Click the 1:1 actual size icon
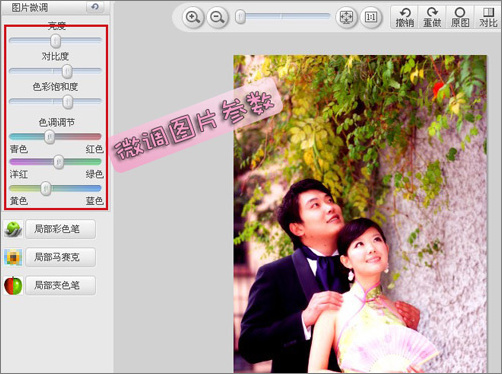 pyautogui.click(x=371, y=17)
